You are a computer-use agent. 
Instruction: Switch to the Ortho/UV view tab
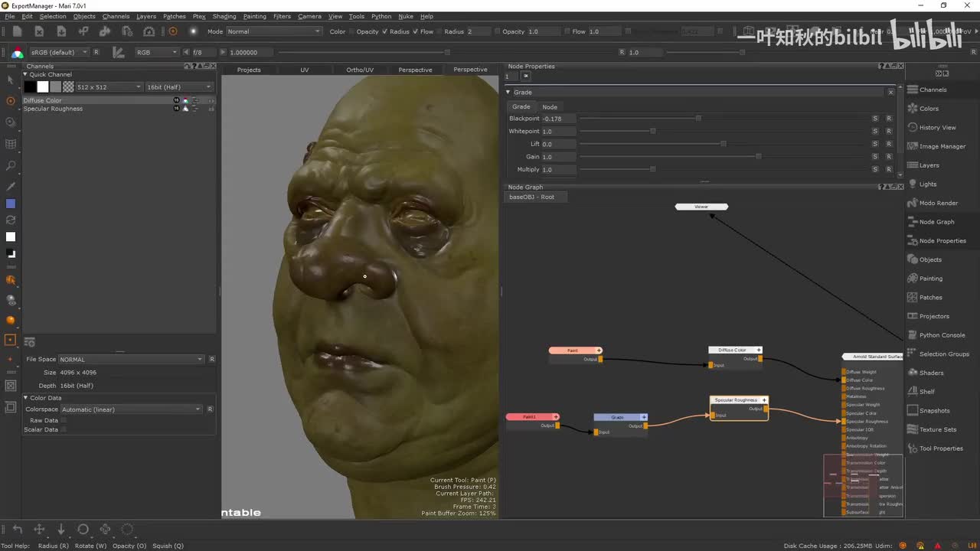pyautogui.click(x=360, y=70)
